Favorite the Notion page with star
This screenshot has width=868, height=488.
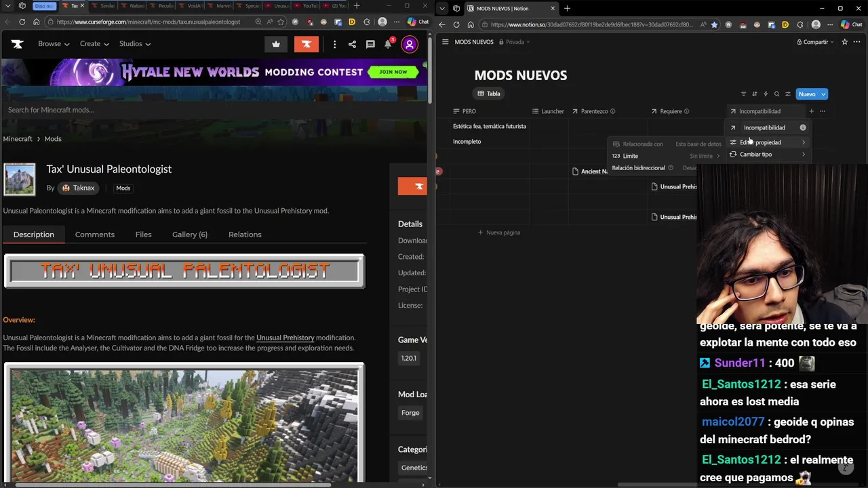click(844, 42)
